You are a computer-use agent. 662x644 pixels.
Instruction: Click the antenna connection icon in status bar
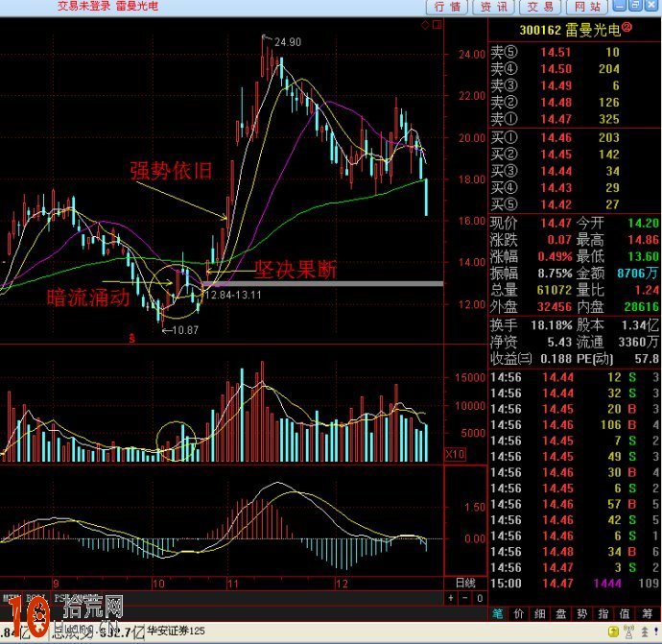628,632
